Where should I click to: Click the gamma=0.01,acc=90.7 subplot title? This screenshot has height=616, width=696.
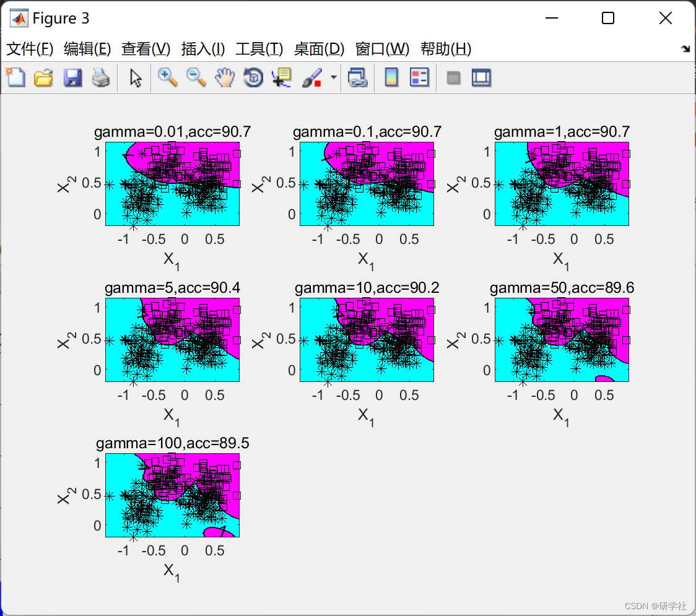(x=172, y=132)
